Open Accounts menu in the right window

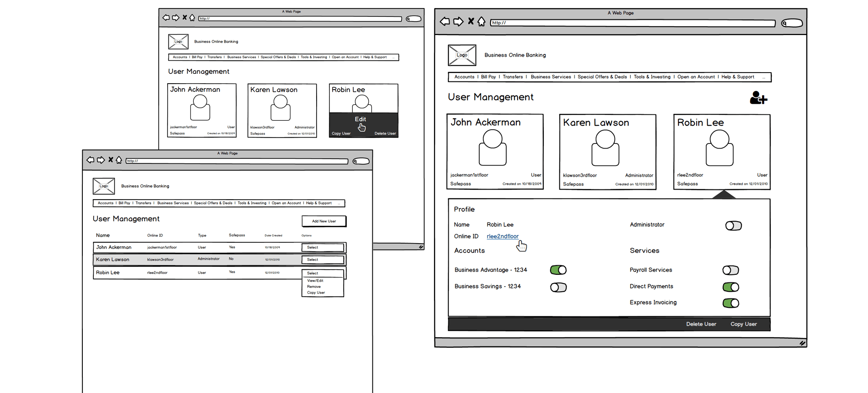coord(464,77)
